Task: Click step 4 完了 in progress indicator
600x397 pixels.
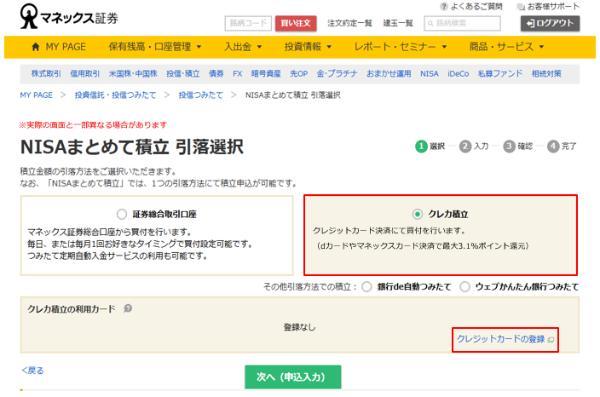Action: (x=562, y=146)
